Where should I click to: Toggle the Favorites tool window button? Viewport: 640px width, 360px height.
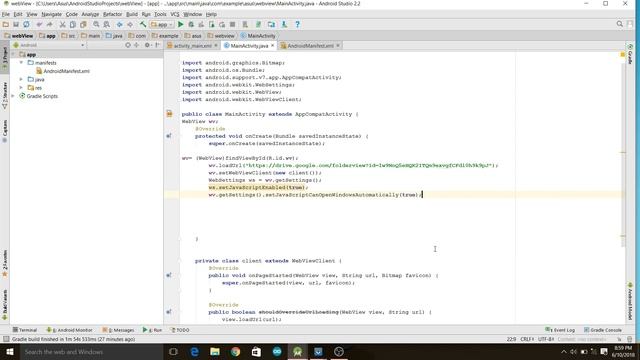click(x=4, y=263)
